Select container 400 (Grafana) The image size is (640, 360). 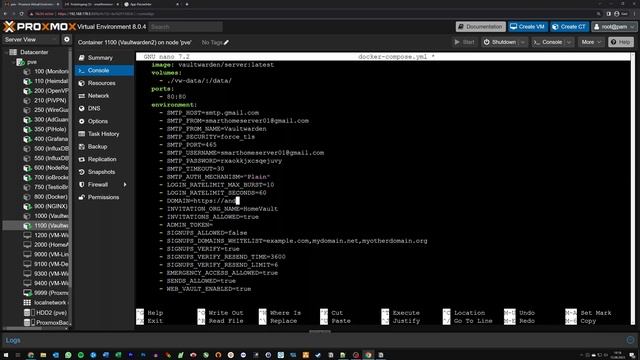pos(51,139)
